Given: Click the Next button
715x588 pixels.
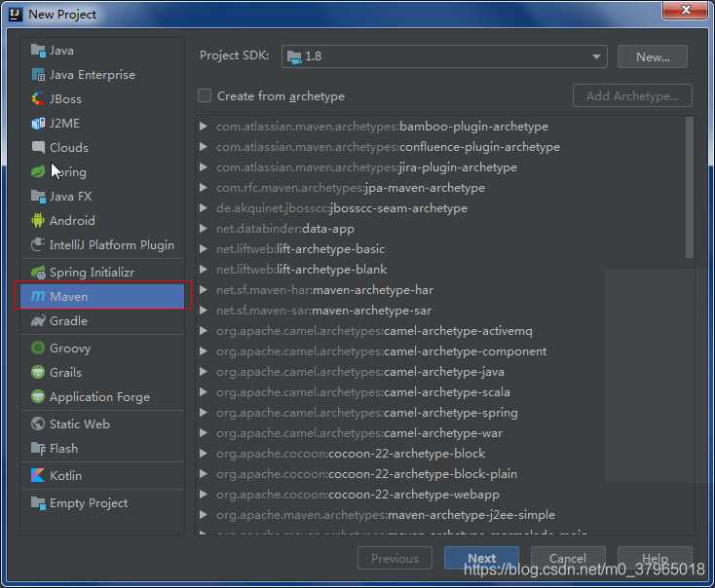Looking at the screenshot, I should (x=481, y=558).
